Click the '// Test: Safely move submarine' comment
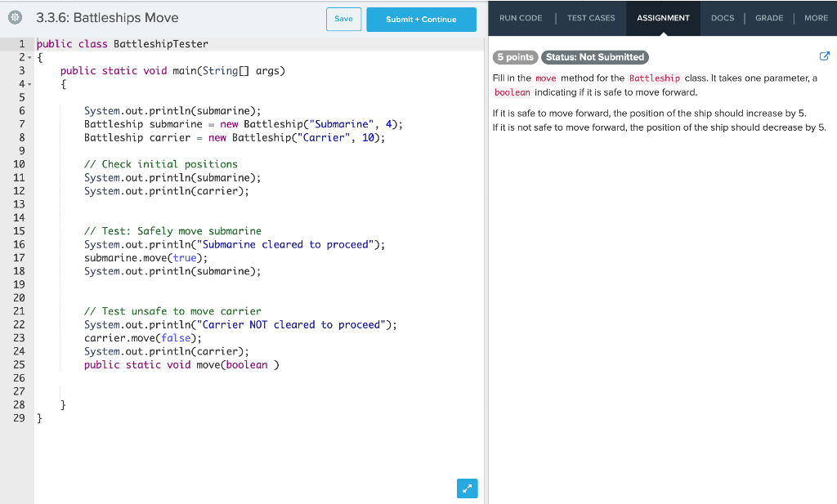This screenshot has width=837, height=504. tap(172, 231)
